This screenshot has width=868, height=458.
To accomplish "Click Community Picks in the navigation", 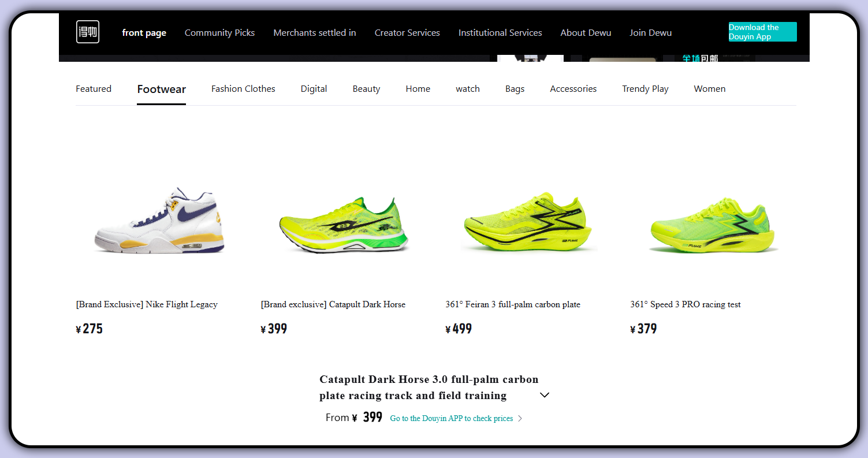I will pyautogui.click(x=219, y=33).
